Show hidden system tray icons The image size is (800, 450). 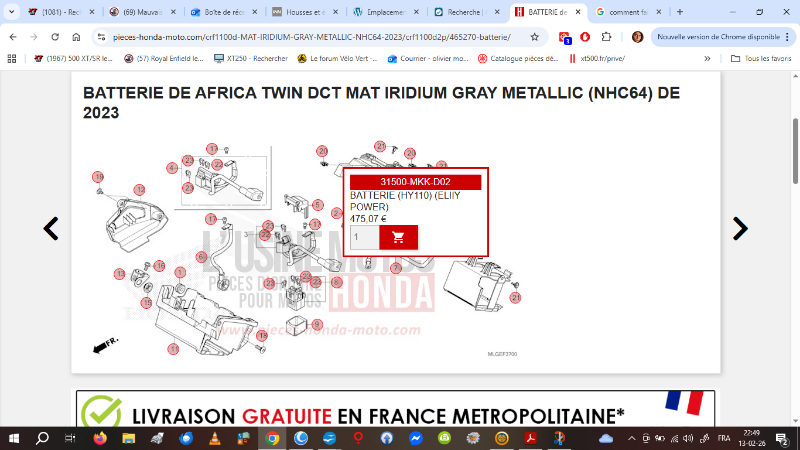pyautogui.click(x=632, y=438)
